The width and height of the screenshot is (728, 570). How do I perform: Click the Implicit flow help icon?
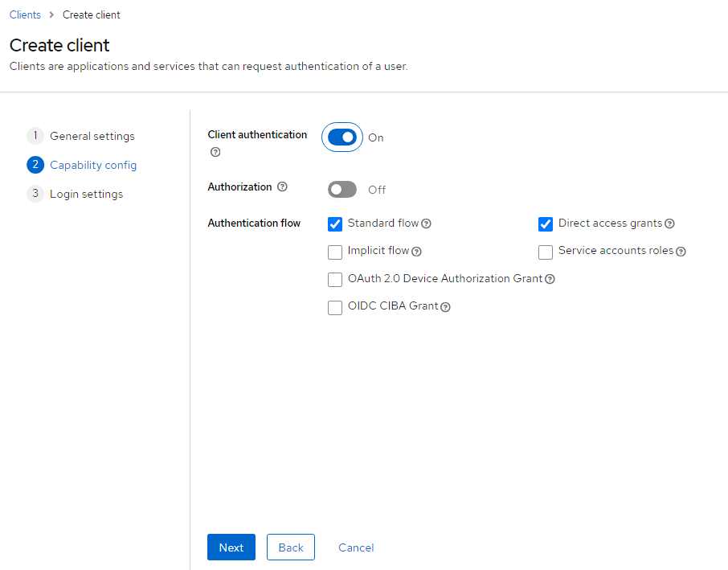416,252
